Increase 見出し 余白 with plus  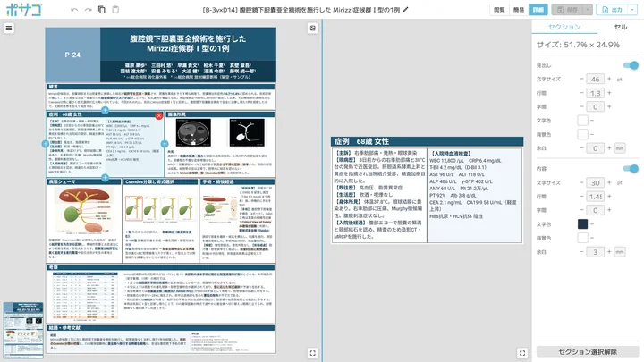[x=609, y=147]
